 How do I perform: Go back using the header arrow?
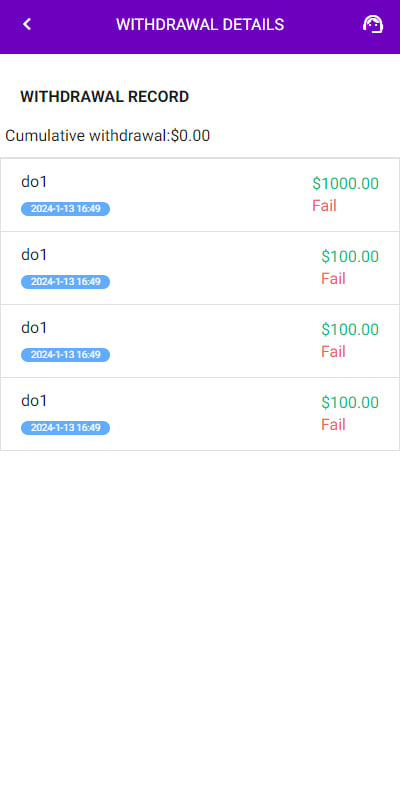coord(27,24)
